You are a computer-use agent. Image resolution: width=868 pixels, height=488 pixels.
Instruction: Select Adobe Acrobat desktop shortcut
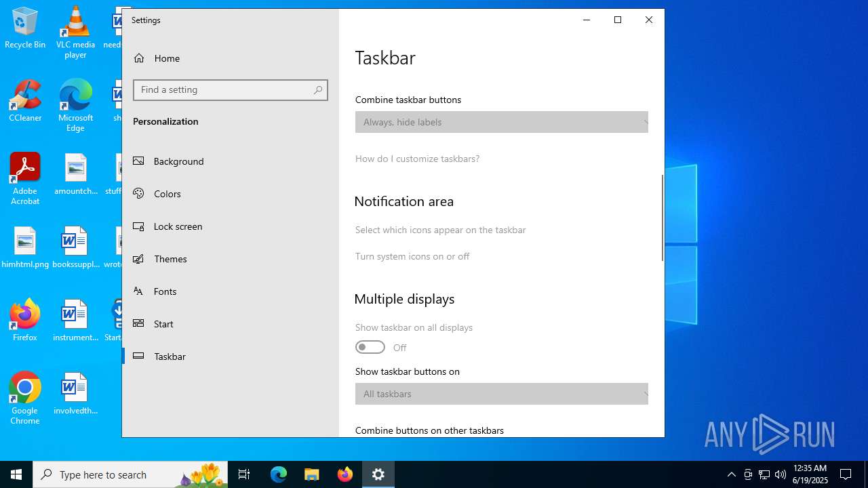pyautogui.click(x=25, y=179)
